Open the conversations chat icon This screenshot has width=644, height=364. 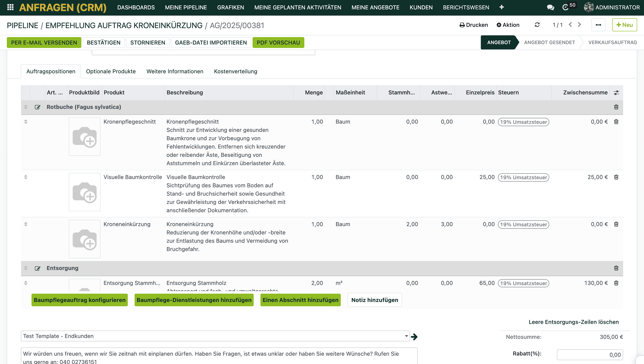[x=550, y=7]
